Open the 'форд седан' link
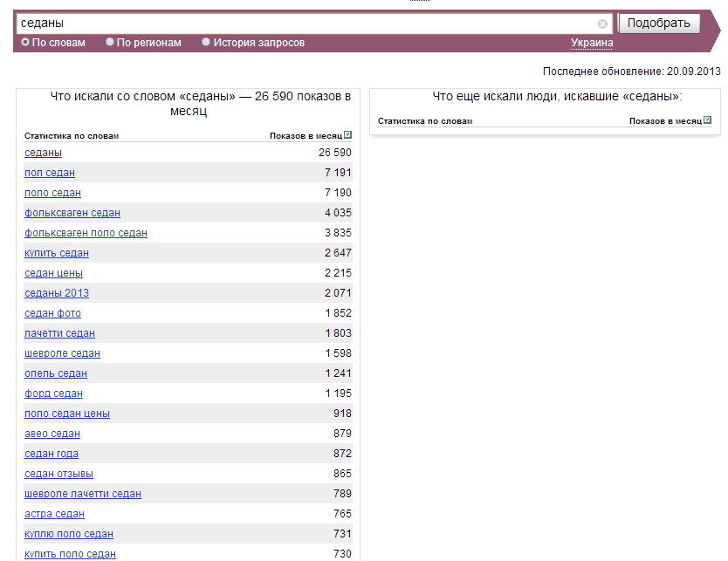The width and height of the screenshot is (728, 561). (53, 393)
